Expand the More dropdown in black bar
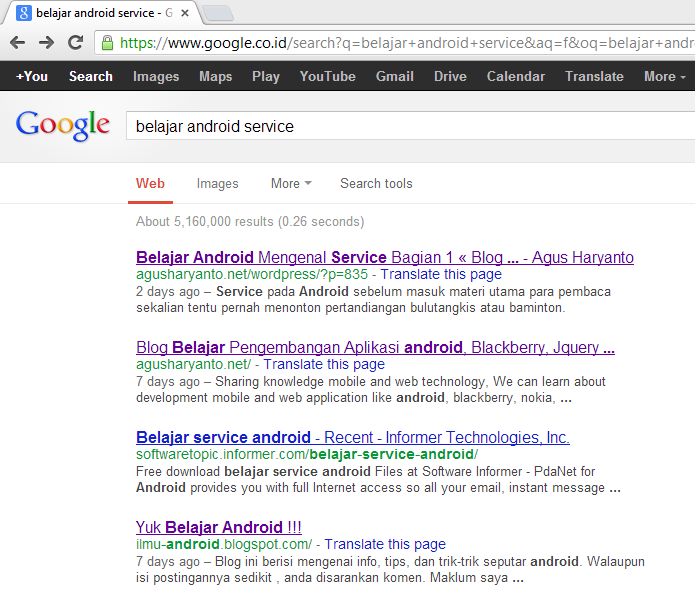This screenshot has height=606, width=695. click(x=665, y=76)
